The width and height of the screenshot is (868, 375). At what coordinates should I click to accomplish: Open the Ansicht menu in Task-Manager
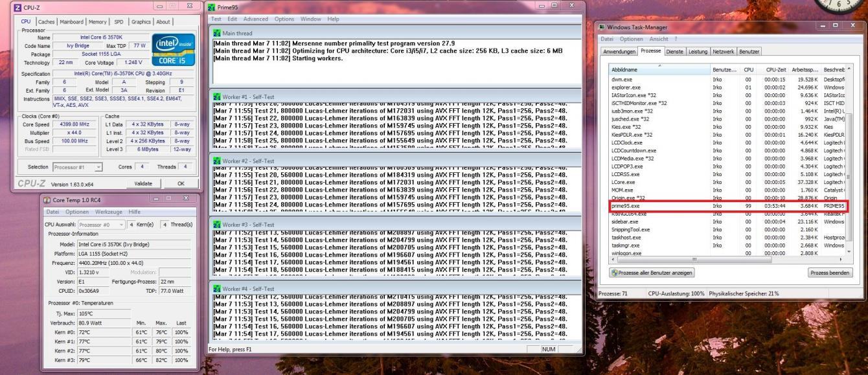(658, 39)
